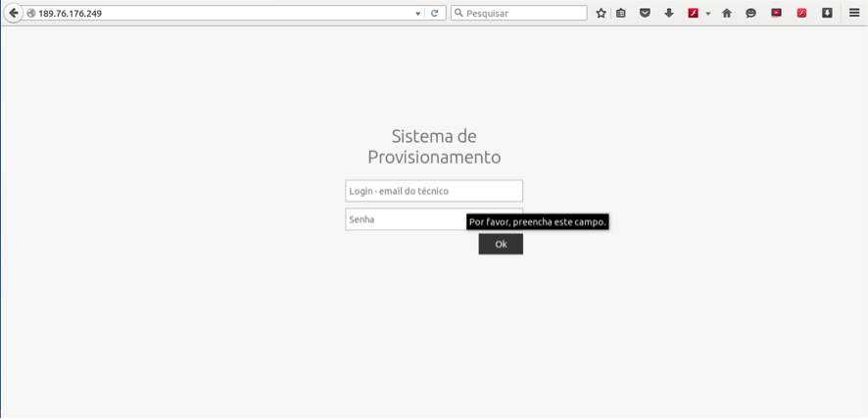Go back with the browser back arrow
This screenshot has width=868, height=419.
click(13, 13)
